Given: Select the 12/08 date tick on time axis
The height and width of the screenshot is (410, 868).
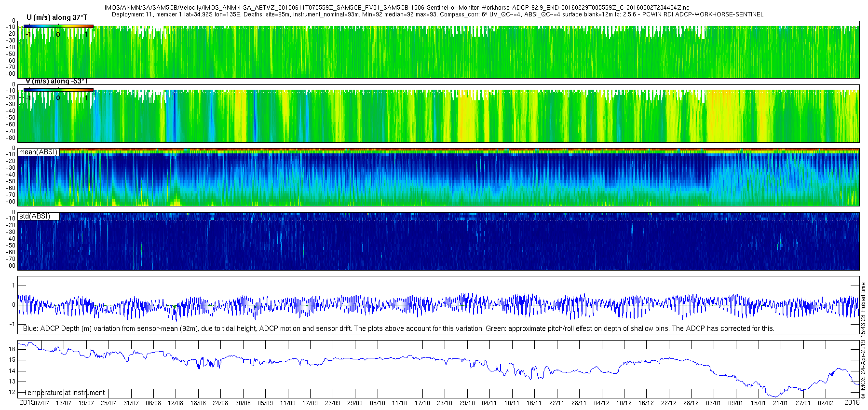Looking at the screenshot, I should click(176, 403).
